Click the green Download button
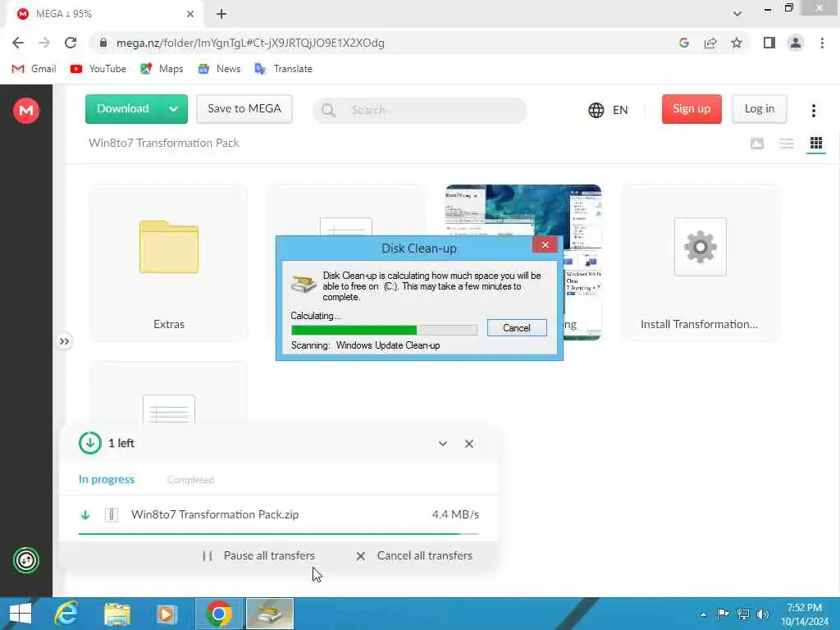The height and width of the screenshot is (630, 840). point(123,109)
